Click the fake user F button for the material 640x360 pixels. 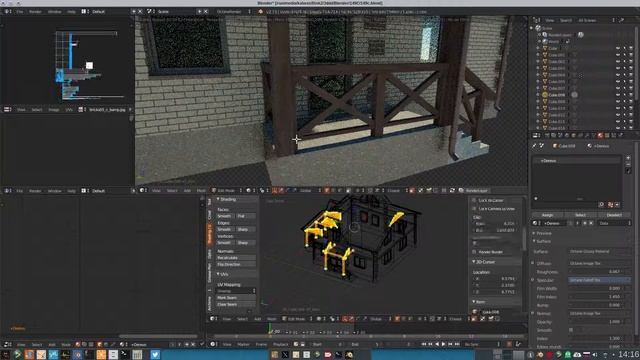(x=578, y=223)
